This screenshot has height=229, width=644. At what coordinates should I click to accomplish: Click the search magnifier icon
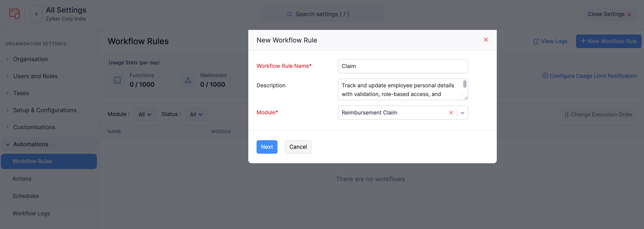(289, 14)
